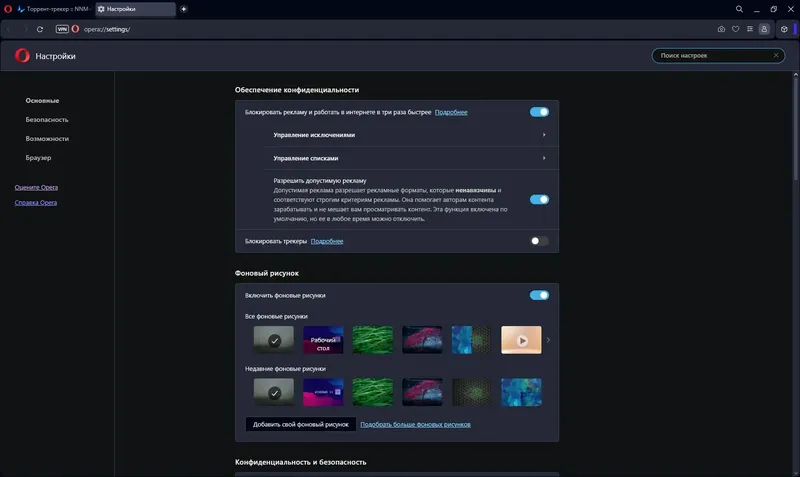Screen dimensions: 800x477
Task: Go forward with the forward arrow
Action: point(24,29)
